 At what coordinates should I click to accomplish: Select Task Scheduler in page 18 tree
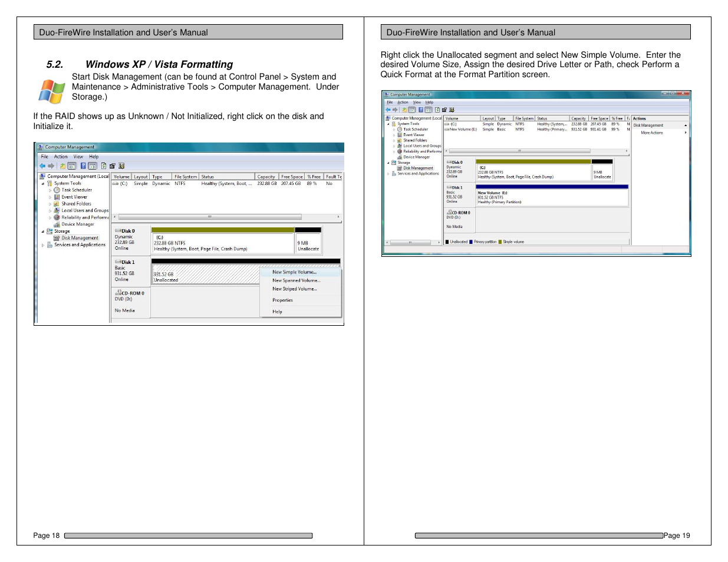[x=77, y=190]
